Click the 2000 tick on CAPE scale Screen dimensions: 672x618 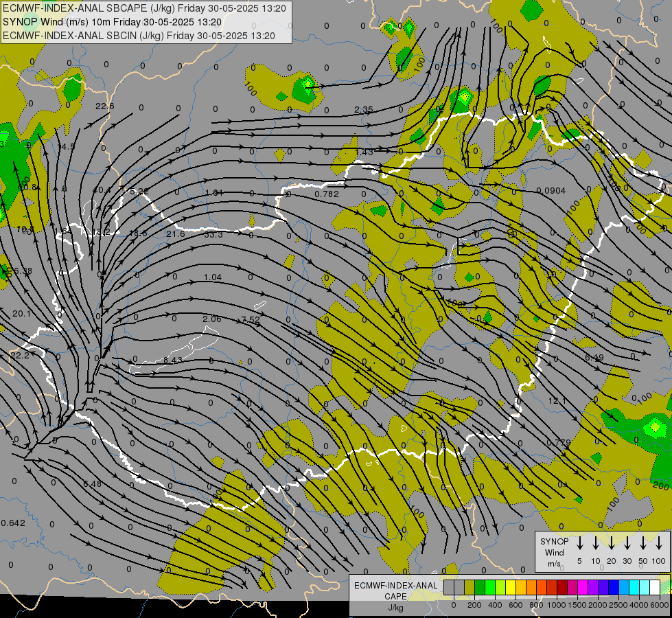598,605
